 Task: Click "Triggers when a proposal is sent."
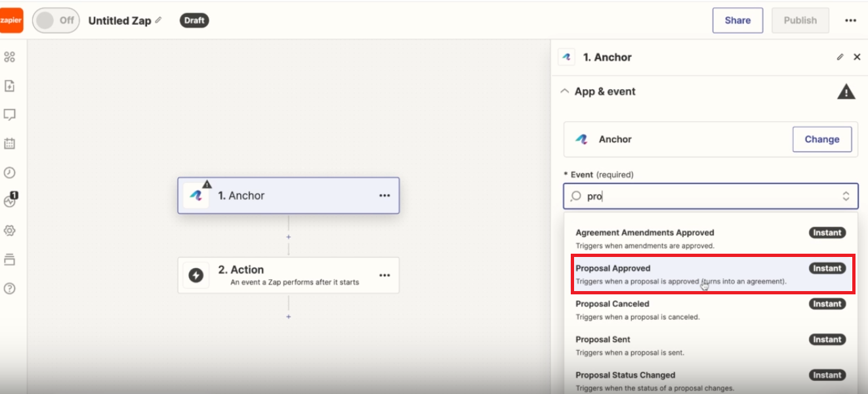pyautogui.click(x=630, y=353)
